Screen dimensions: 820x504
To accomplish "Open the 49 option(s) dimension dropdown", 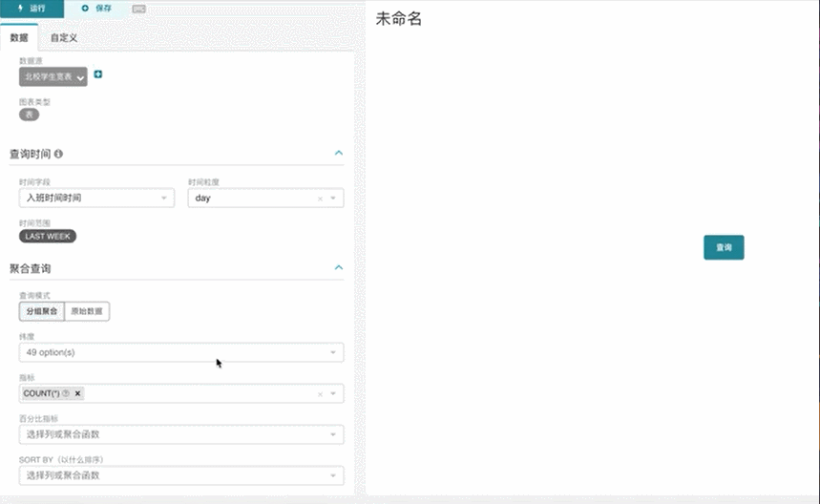I will [181, 352].
